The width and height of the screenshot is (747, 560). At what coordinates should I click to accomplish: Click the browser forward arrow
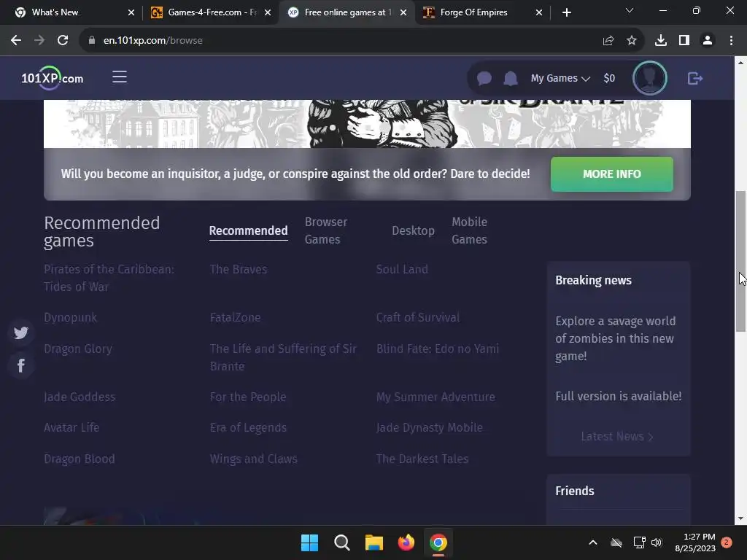click(39, 41)
